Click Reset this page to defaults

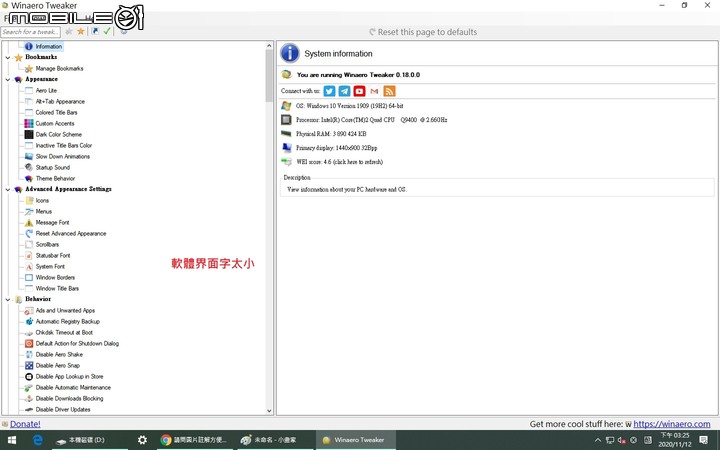423,32
